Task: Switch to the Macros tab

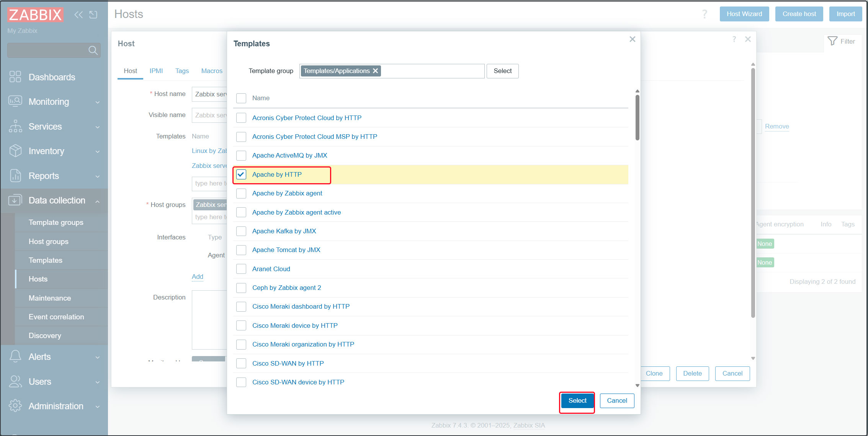Action: tap(212, 71)
